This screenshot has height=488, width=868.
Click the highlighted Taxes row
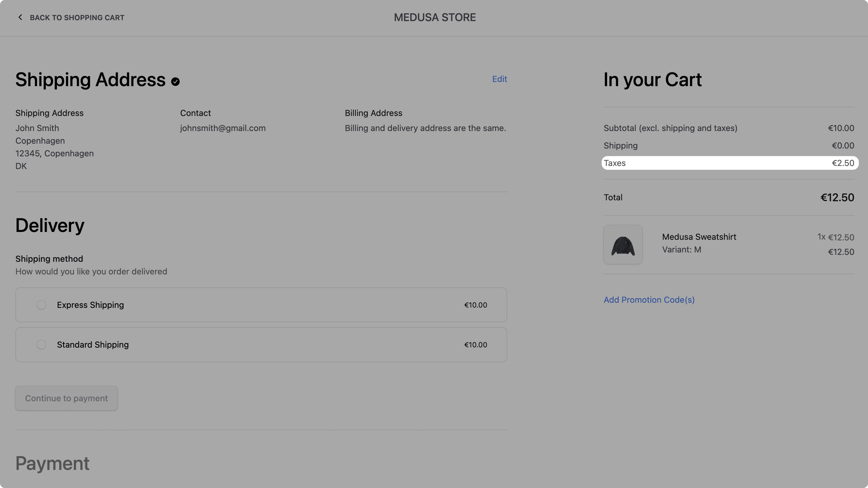pos(730,163)
